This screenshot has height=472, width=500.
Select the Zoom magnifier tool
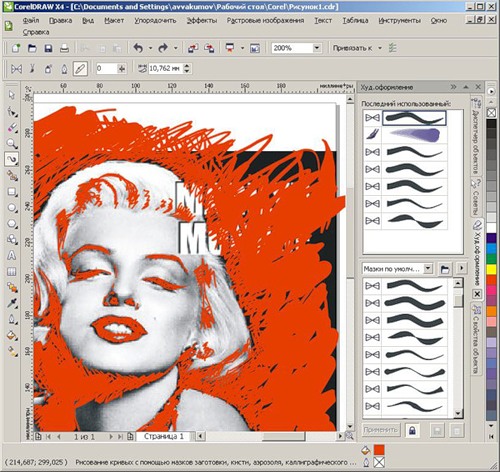tap(12, 143)
